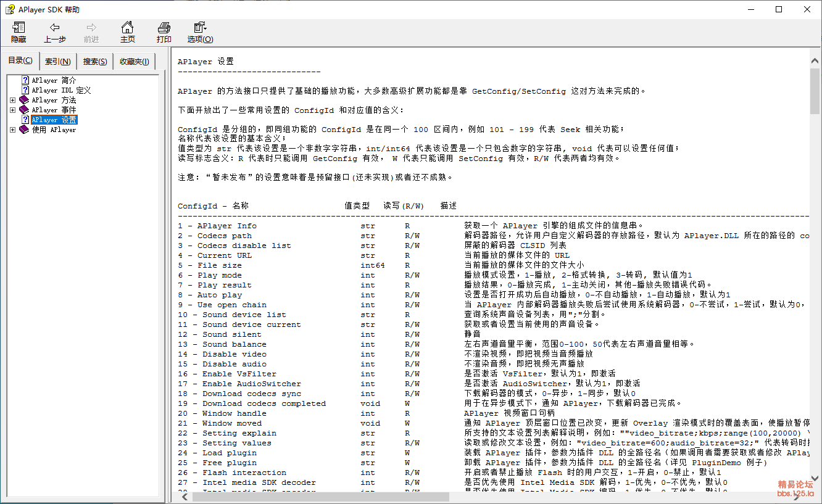Select APlayer 事件 in the tree

coord(54,110)
